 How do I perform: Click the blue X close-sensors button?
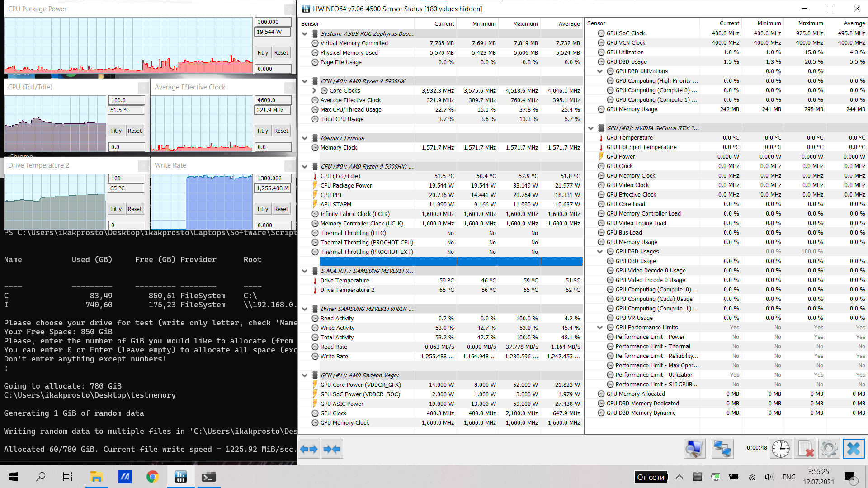(854, 449)
